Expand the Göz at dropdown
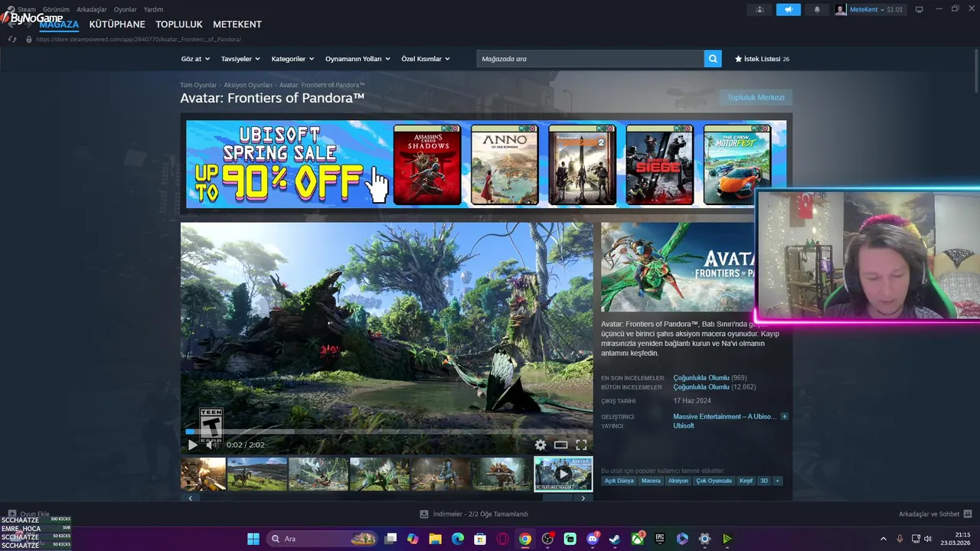 click(194, 59)
